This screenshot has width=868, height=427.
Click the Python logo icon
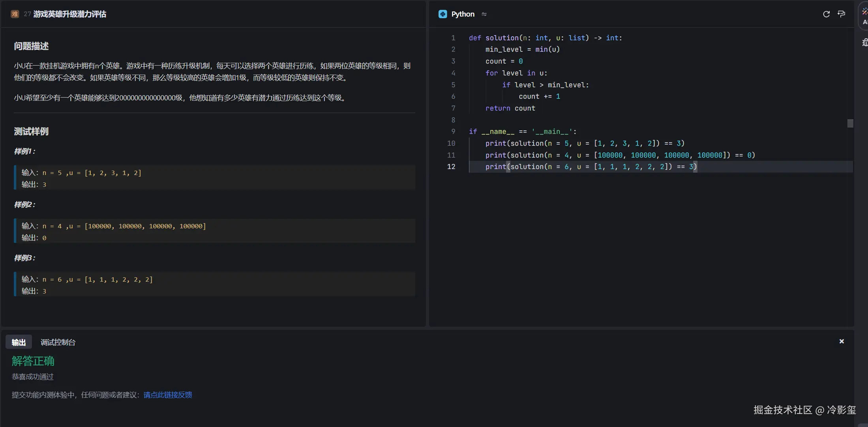coord(443,14)
